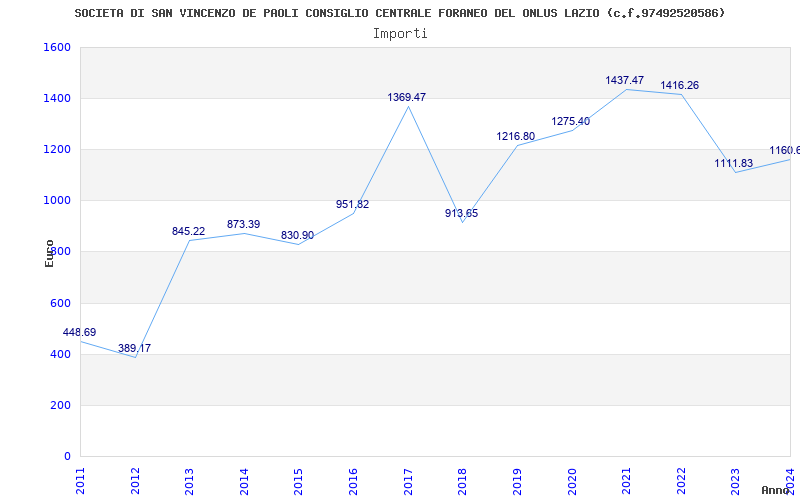Click the 'Euro' y-axis label
This screenshot has width=800, height=500.
coord(49,254)
